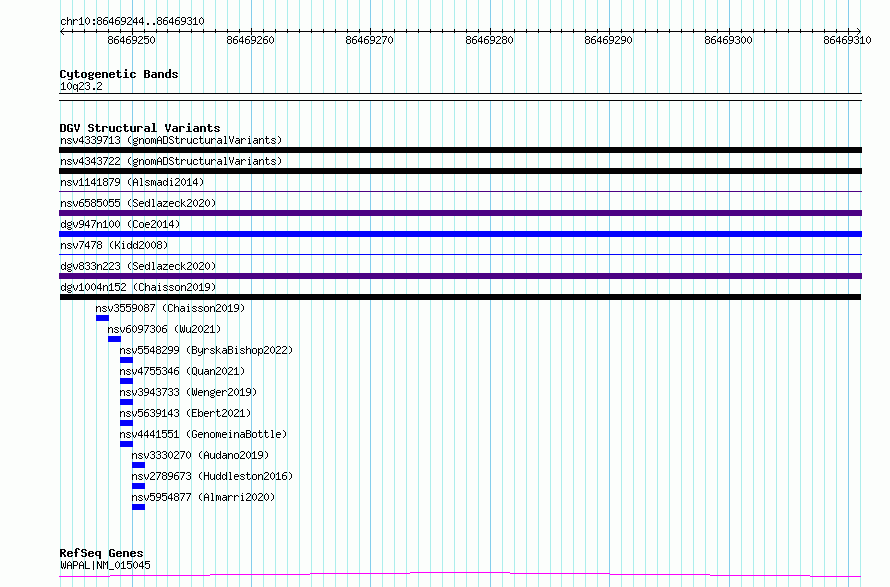
Task: Select nsv5548299 (ByrskaBishop2022) label
Action: click(x=206, y=350)
